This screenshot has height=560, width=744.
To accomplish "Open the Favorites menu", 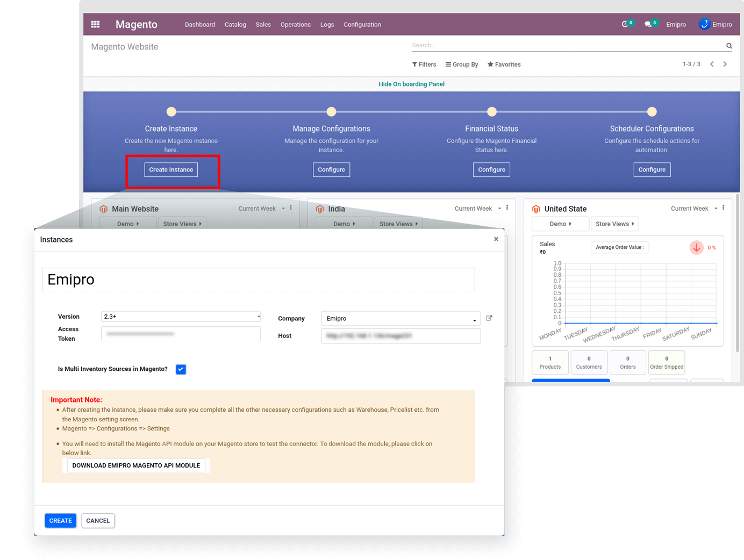I will 504,64.
